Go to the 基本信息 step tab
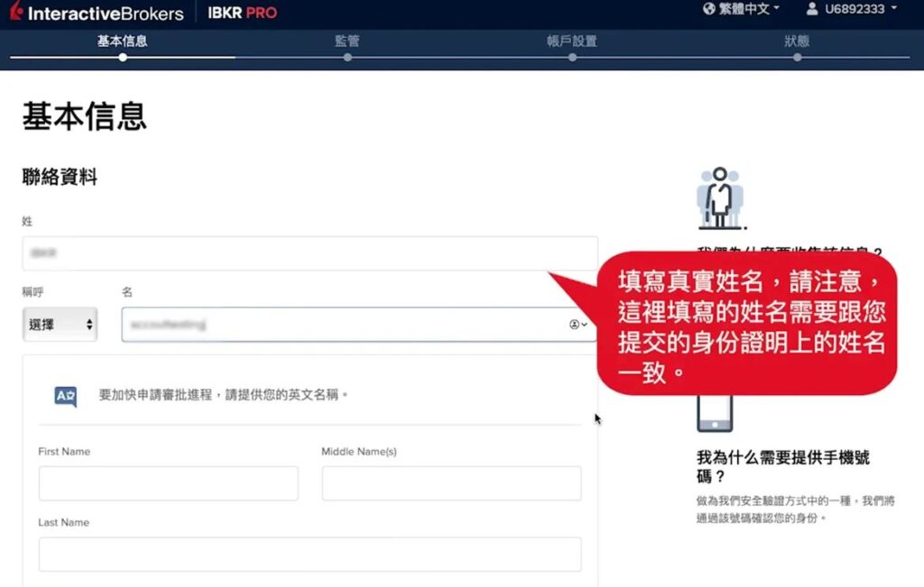This screenshot has height=587, width=924. click(123, 41)
